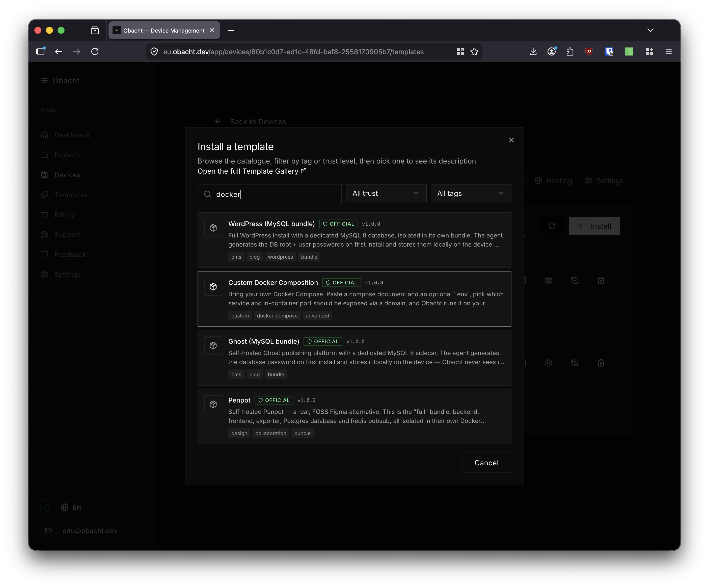Go forward in browser history
Image resolution: width=709 pixels, height=588 pixels.
point(77,51)
